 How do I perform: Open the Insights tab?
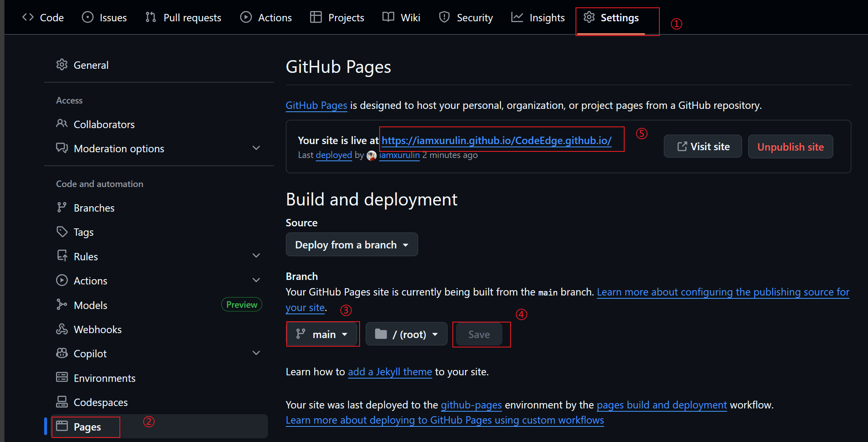538,18
